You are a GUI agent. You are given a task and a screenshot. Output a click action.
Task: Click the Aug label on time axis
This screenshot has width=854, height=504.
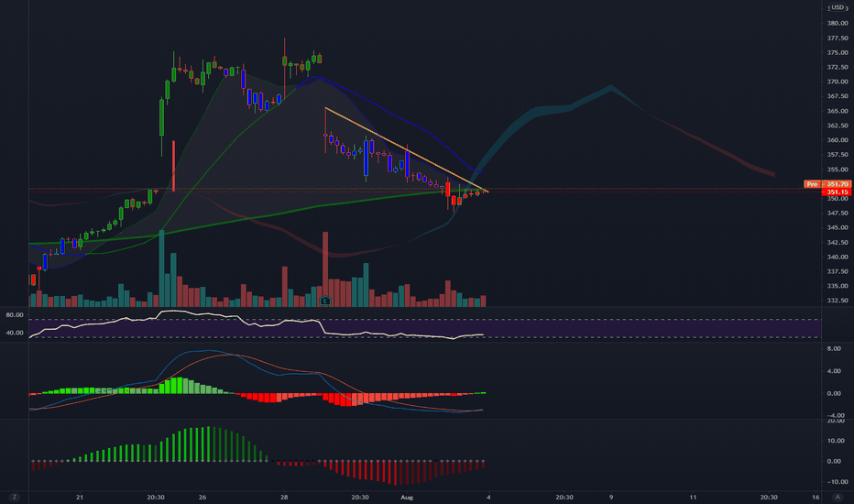407,497
